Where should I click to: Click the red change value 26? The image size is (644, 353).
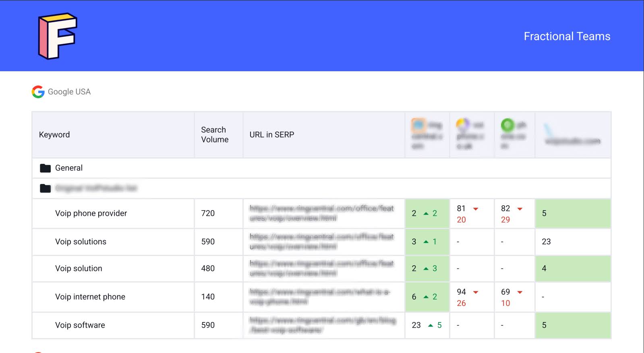click(x=461, y=303)
